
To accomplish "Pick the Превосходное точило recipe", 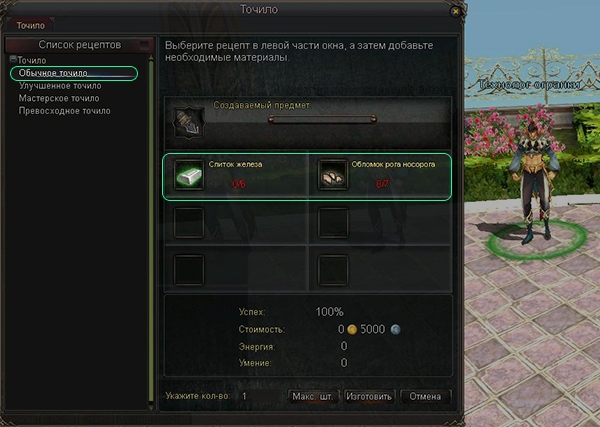I will pyautogui.click(x=65, y=111).
